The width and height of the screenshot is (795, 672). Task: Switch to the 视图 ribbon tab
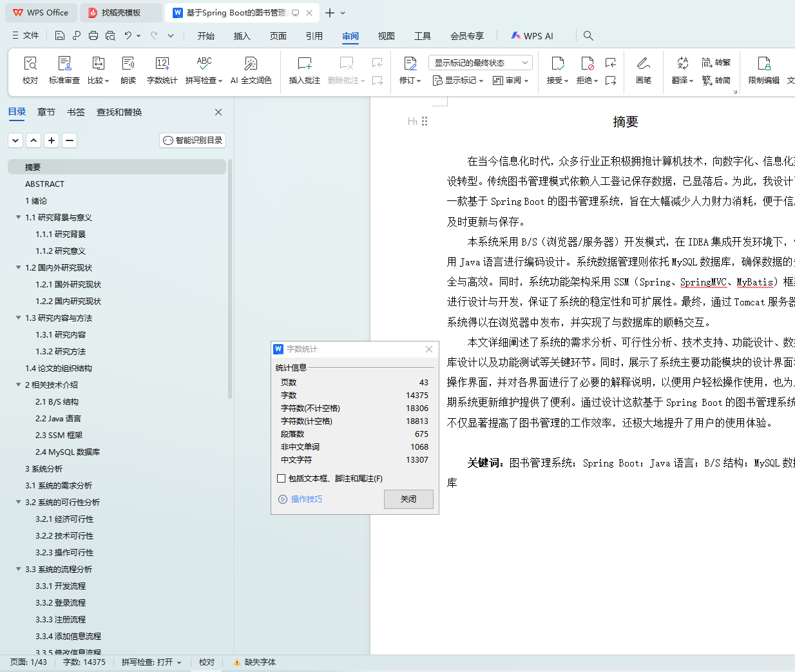(x=387, y=36)
